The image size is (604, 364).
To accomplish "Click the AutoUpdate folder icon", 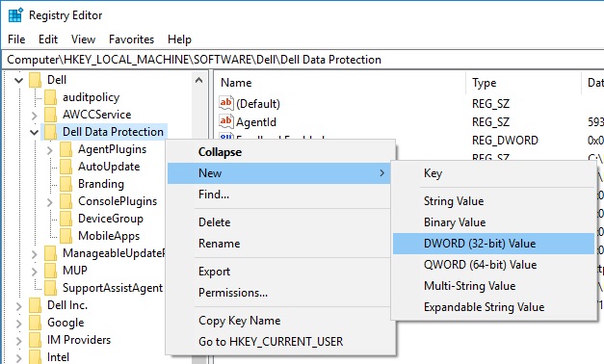I will 66,167.
